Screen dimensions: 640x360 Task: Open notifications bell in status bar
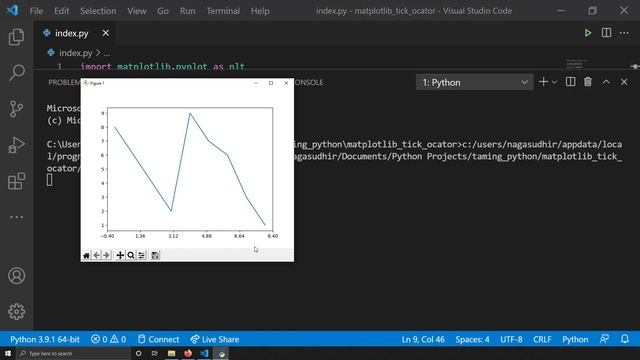point(625,339)
